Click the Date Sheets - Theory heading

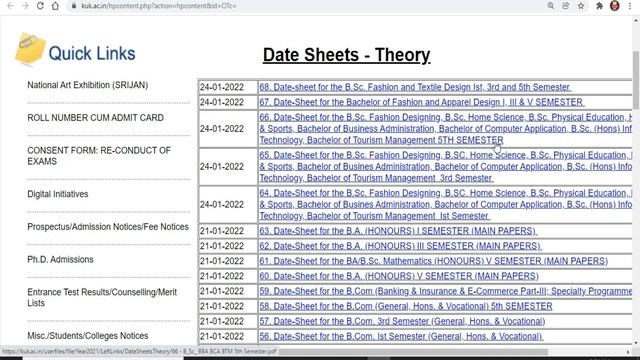click(x=347, y=55)
